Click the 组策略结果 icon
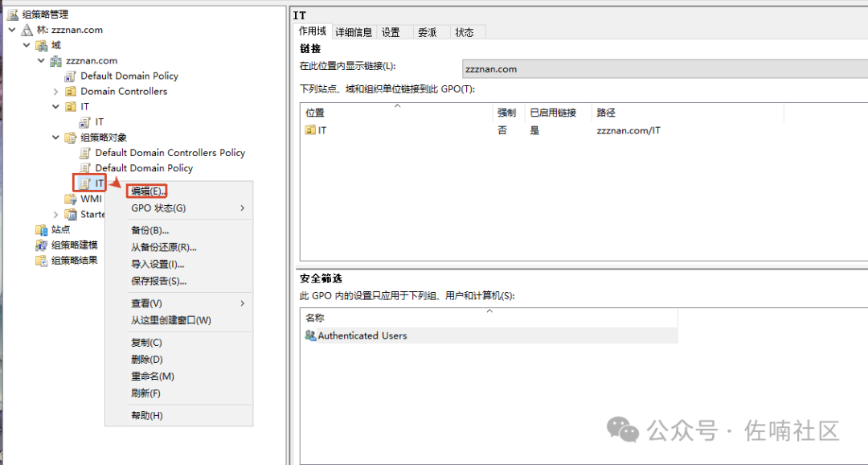868x465 pixels. pos(42,261)
